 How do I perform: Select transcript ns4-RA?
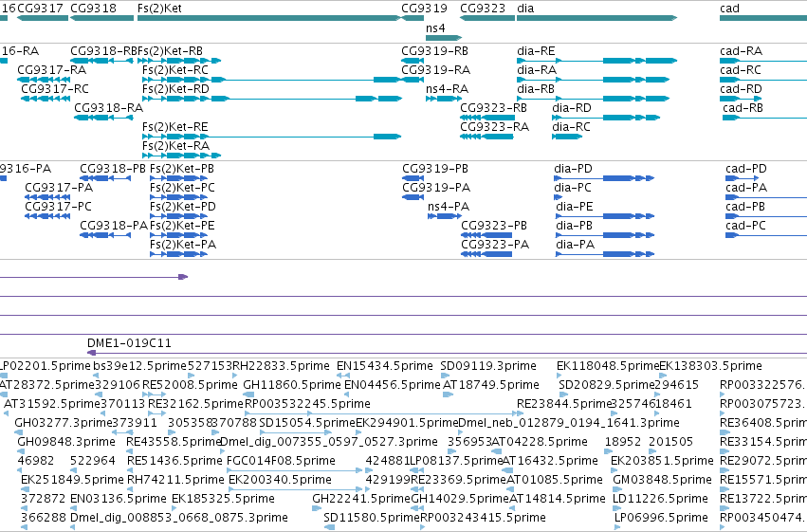point(447,89)
